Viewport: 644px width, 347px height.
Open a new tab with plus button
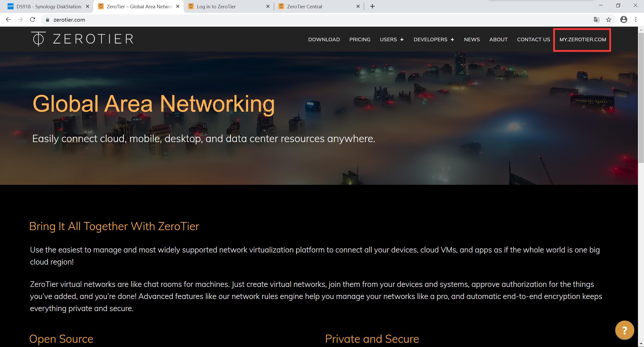pos(372,7)
